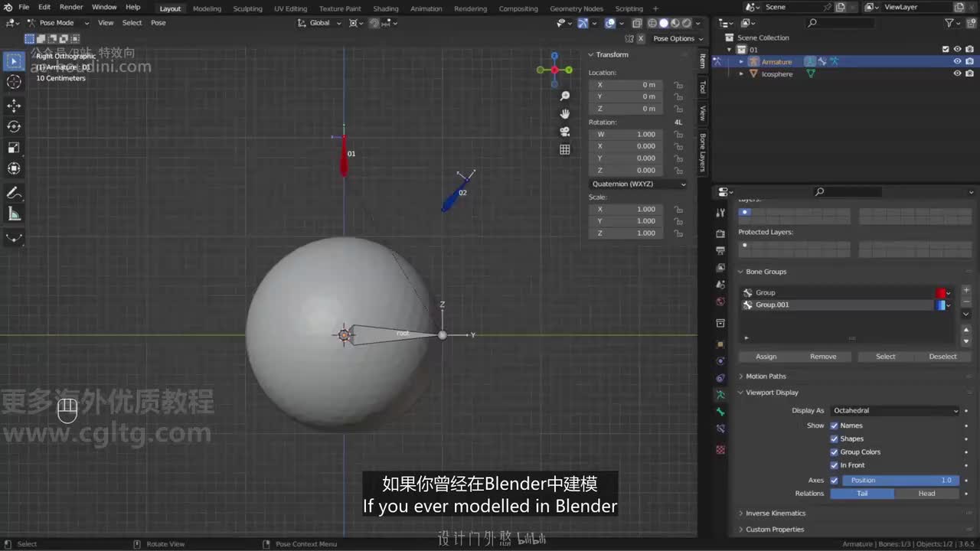The height and width of the screenshot is (551, 980).
Task: Select the Annotate tool
Action: coord(14,193)
